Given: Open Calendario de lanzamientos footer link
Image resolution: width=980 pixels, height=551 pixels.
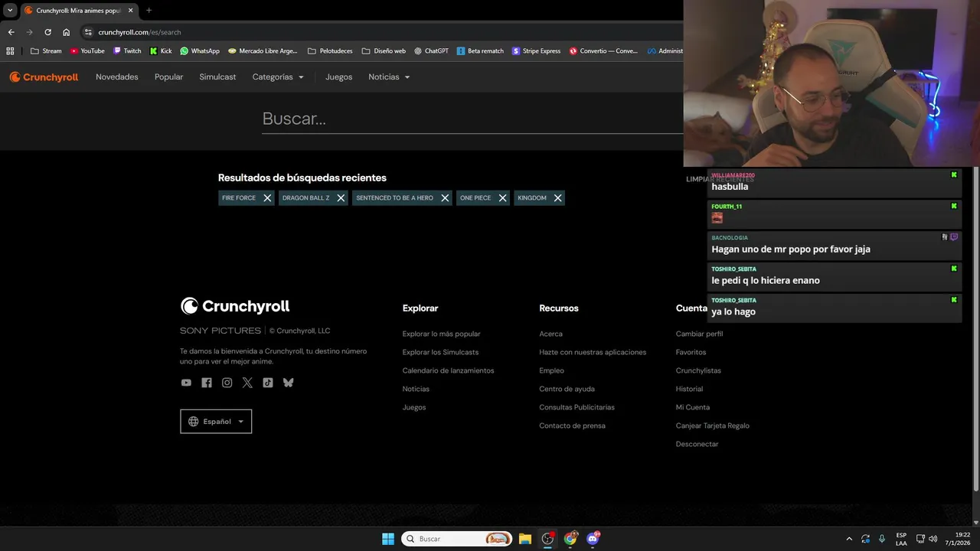Looking at the screenshot, I should [449, 370].
